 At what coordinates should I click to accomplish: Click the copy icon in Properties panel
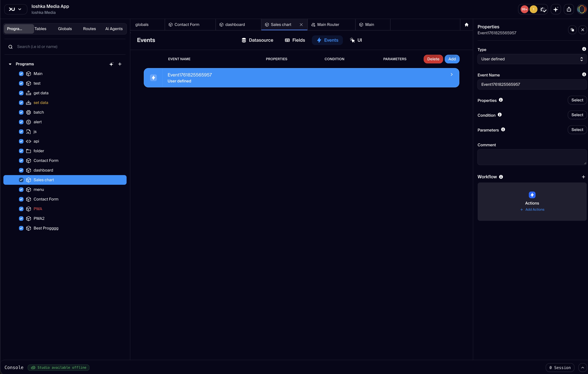pyautogui.click(x=572, y=30)
